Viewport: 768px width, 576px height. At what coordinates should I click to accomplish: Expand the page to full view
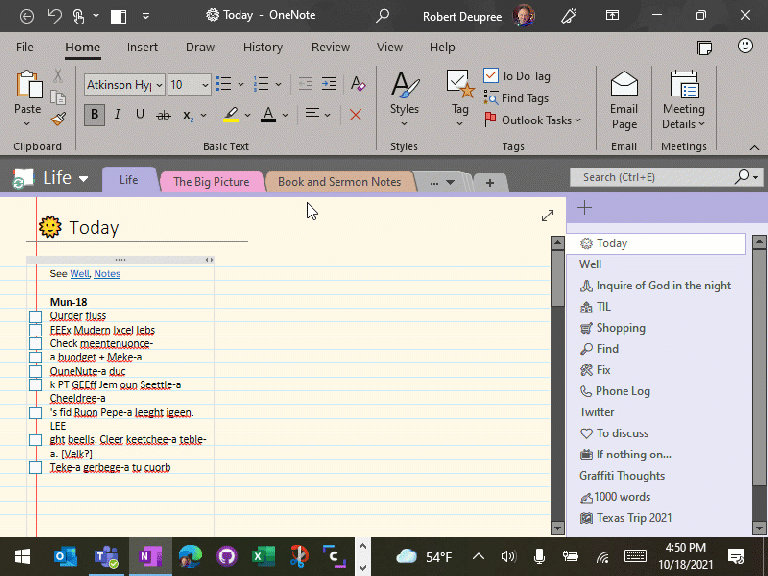coord(548,215)
